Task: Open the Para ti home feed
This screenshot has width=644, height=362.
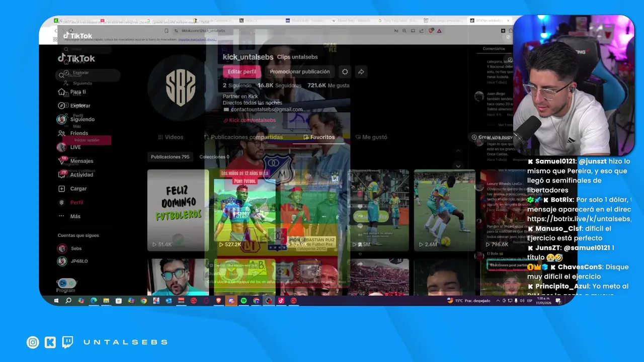Action: pos(73,92)
